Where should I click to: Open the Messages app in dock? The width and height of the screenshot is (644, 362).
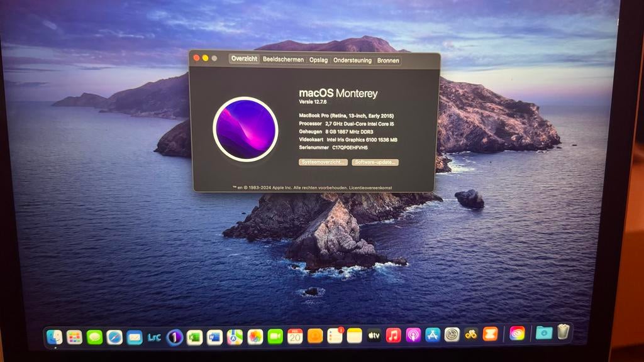(x=94, y=337)
